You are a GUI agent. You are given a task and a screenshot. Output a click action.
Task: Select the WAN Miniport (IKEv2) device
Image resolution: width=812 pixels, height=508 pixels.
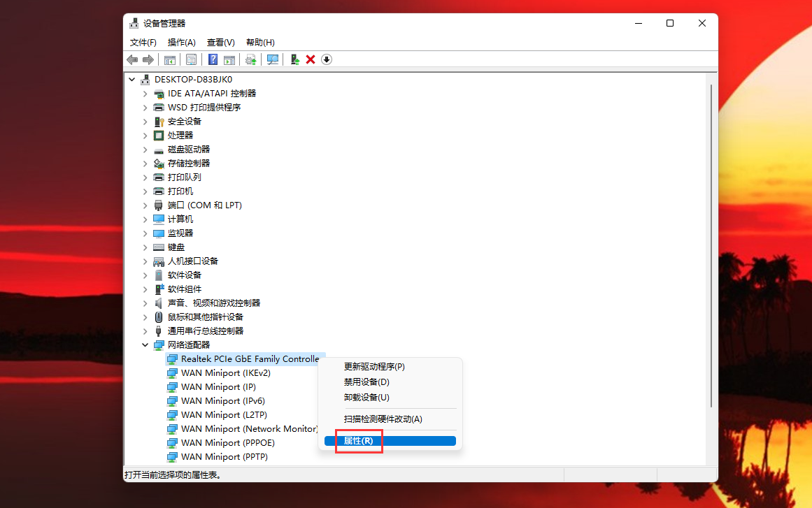click(225, 372)
